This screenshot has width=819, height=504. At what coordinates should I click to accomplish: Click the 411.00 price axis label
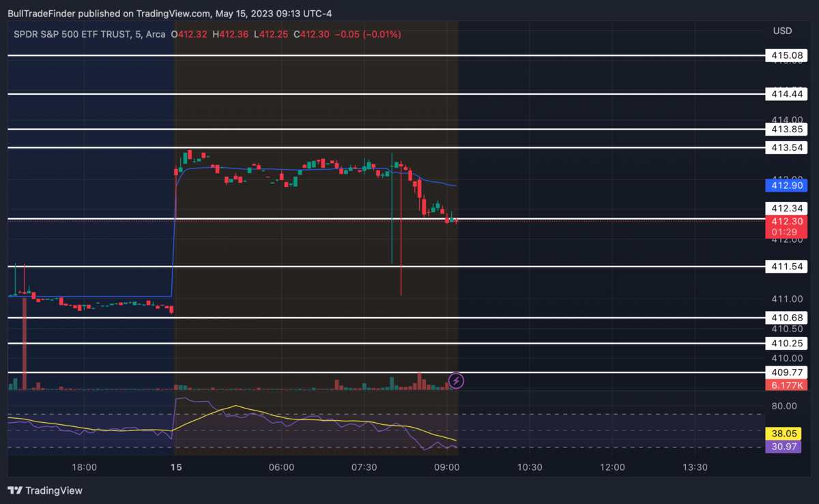point(787,299)
